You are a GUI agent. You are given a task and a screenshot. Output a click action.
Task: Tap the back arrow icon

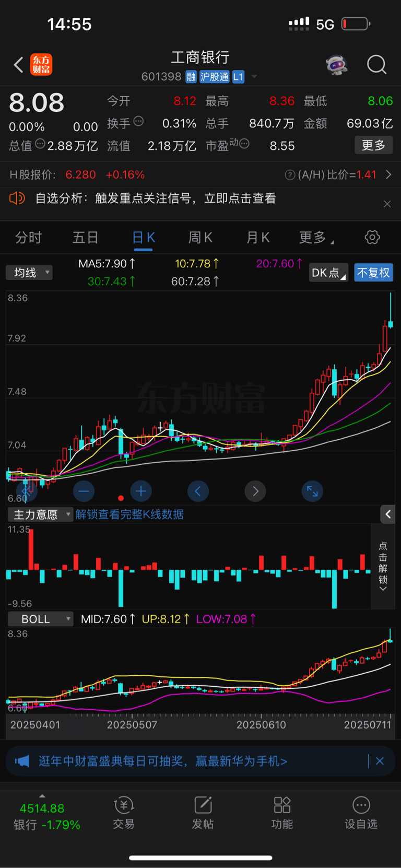pyautogui.click(x=18, y=65)
